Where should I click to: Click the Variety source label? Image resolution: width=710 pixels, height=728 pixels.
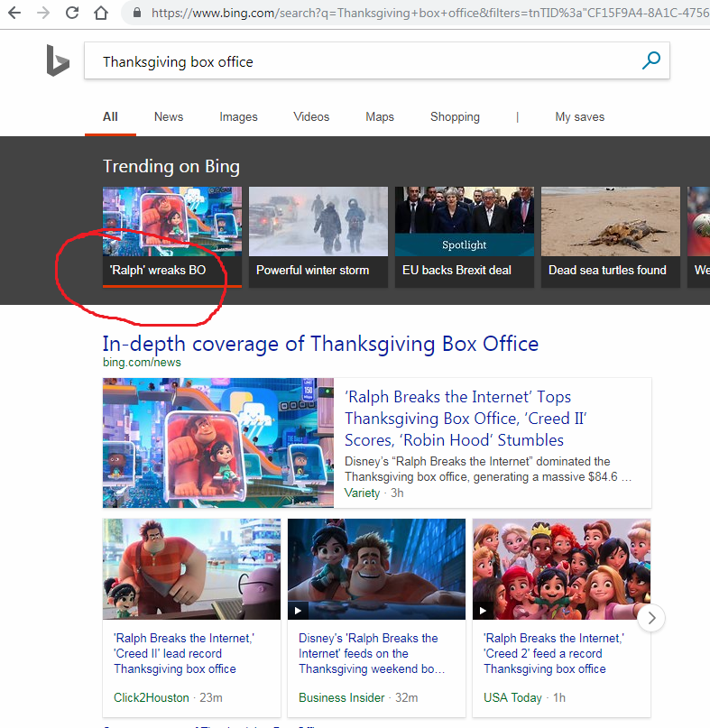pyautogui.click(x=362, y=493)
